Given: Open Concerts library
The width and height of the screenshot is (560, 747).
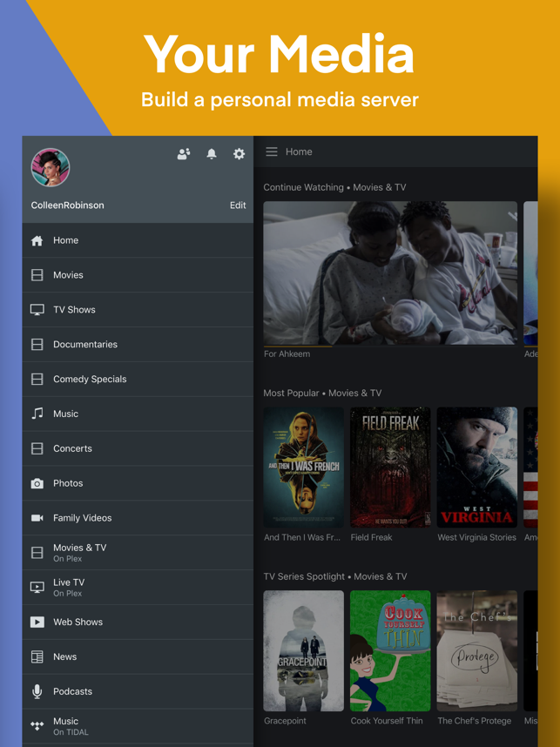Looking at the screenshot, I should pos(138,448).
